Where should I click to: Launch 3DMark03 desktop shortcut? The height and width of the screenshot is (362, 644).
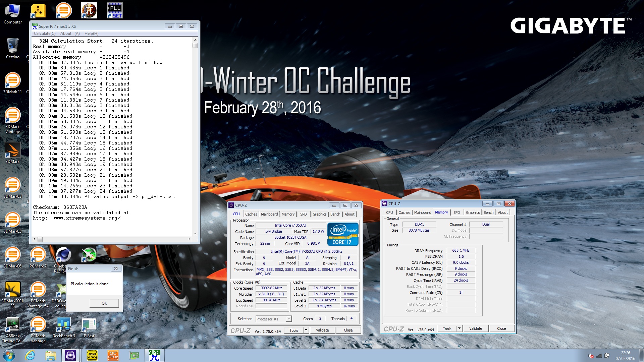point(13,187)
